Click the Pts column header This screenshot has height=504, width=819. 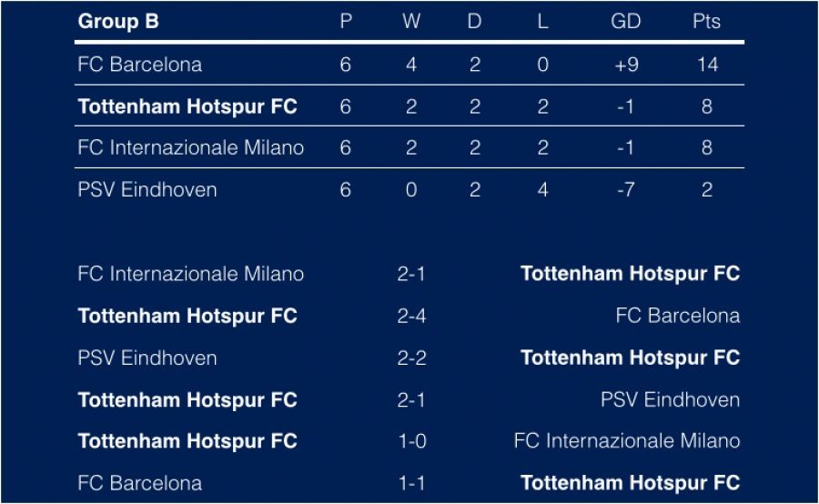pyautogui.click(x=706, y=22)
